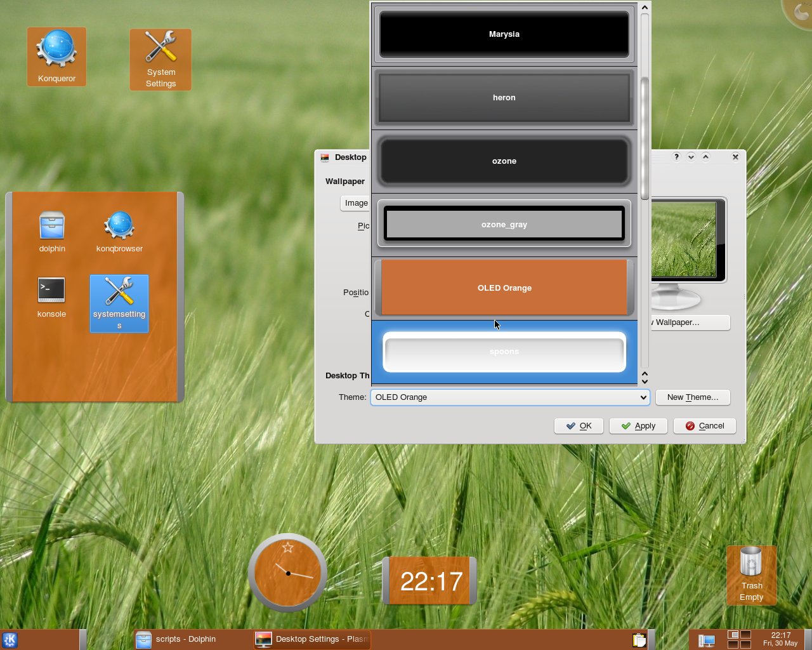Switch desktops using the pager widget
The width and height of the screenshot is (812, 650).
coord(739,639)
